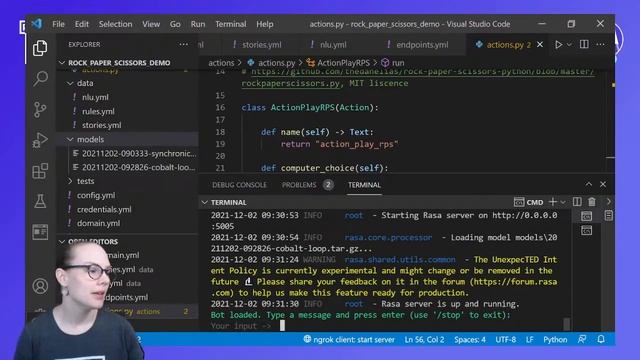Select the 20211202-092826-cobalt-loo model file
This screenshot has height=360, width=640.
point(138,167)
